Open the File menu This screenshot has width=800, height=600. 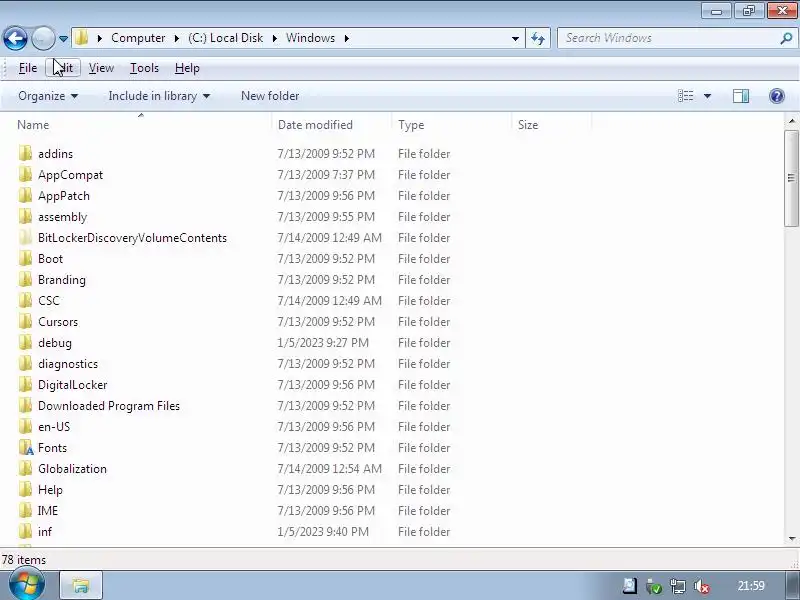[28, 68]
